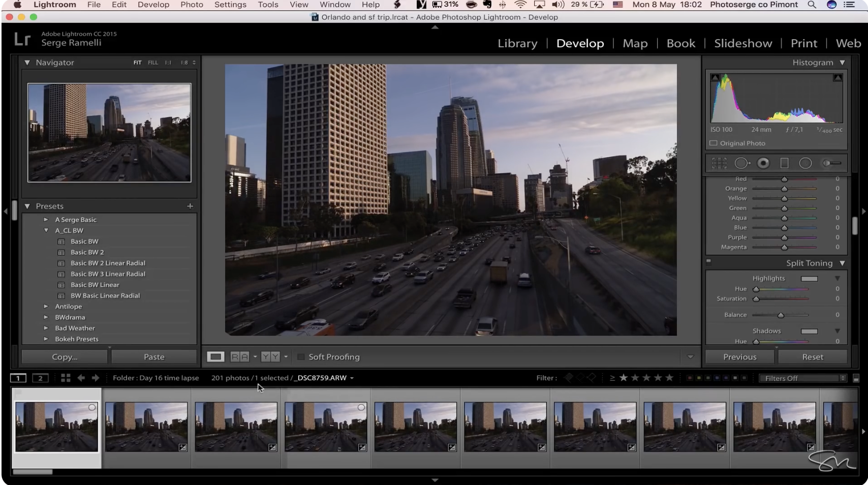Toggle the Split Toning panel switch
Viewport: 868px width, 485px height.
[708, 262]
